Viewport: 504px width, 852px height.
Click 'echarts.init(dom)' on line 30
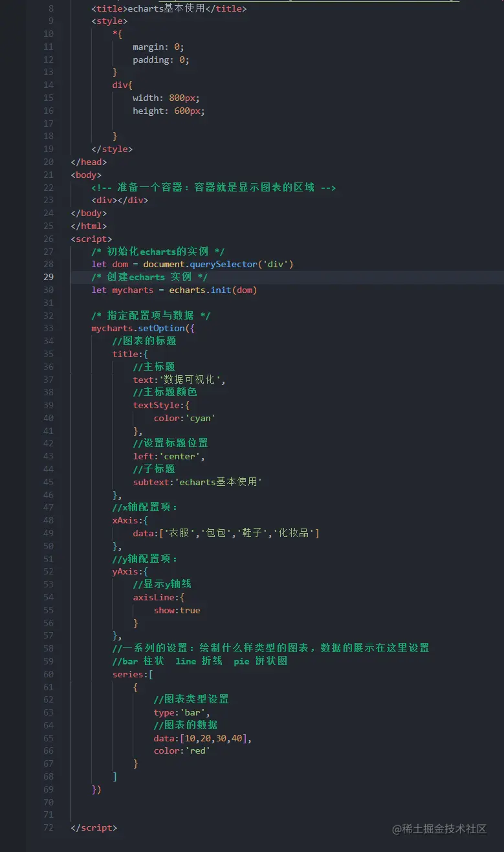pos(213,290)
